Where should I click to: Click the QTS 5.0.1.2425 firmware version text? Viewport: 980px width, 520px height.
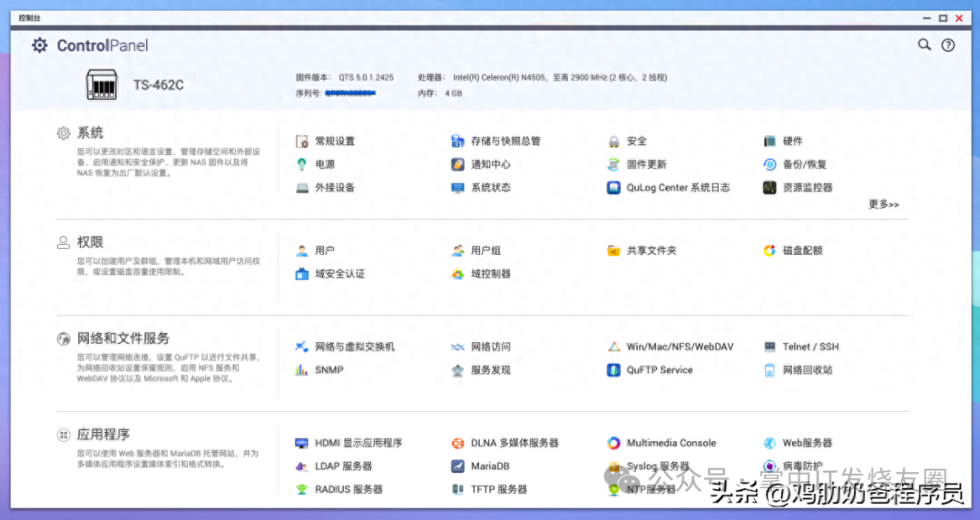coord(367,77)
